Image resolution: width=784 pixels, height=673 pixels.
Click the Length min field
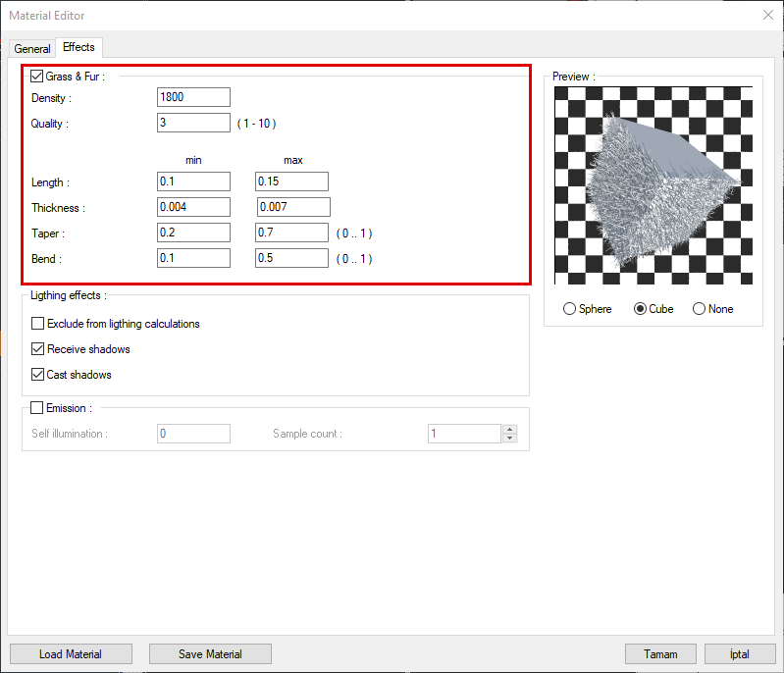(x=193, y=181)
